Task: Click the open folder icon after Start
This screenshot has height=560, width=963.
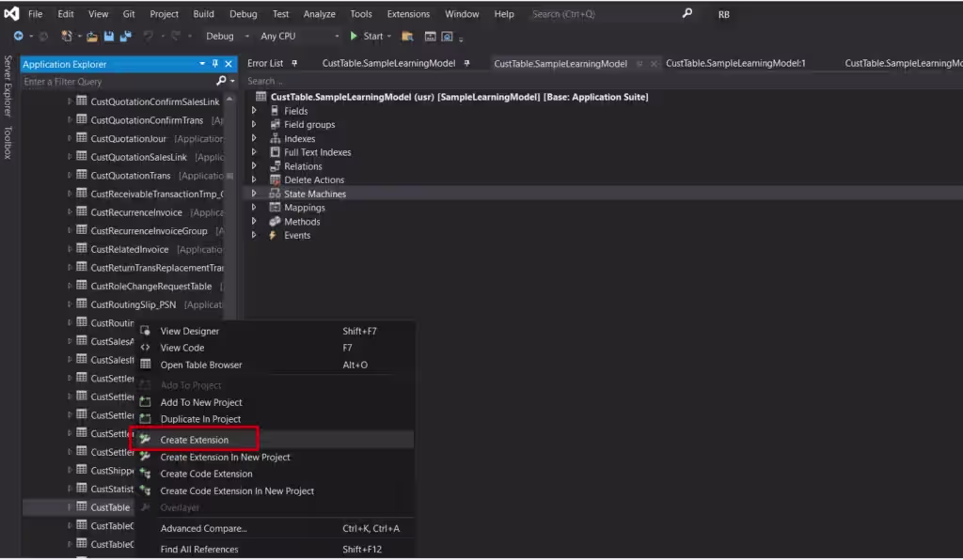Action: 407,37
